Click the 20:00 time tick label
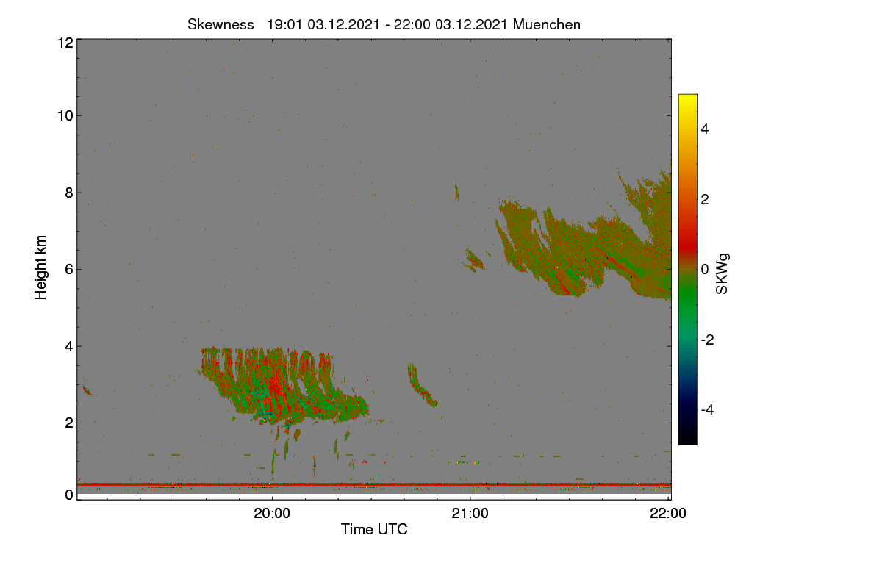Screen dimensions: 882x588 click(x=272, y=514)
